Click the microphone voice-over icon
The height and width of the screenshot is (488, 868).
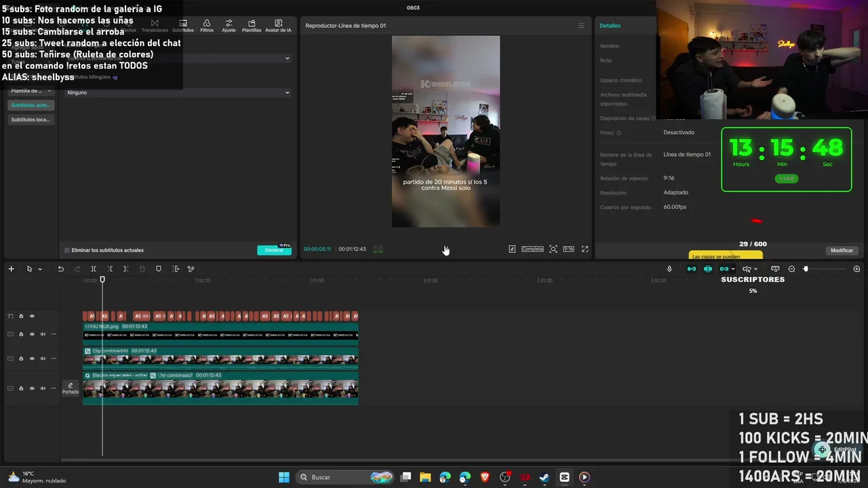tap(669, 269)
